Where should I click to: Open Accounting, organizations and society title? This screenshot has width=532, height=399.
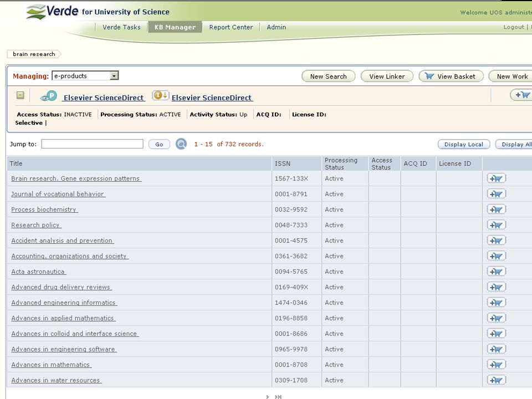pyautogui.click(x=70, y=256)
